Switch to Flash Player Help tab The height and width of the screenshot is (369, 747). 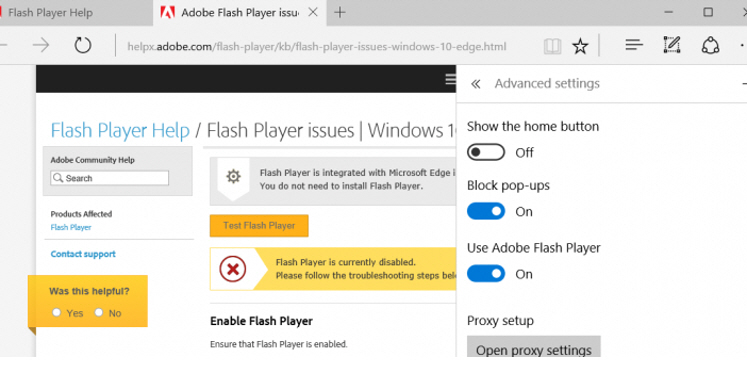pyautogui.click(x=76, y=13)
